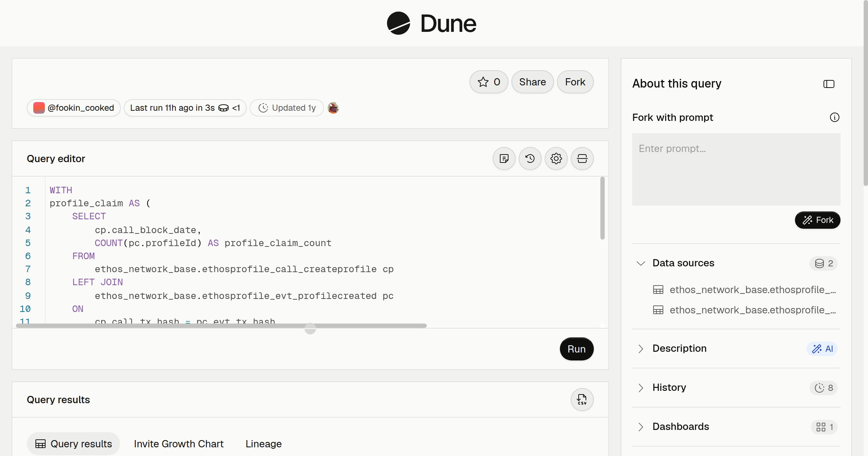Click the Share button
The width and height of the screenshot is (868, 456).
point(532,82)
